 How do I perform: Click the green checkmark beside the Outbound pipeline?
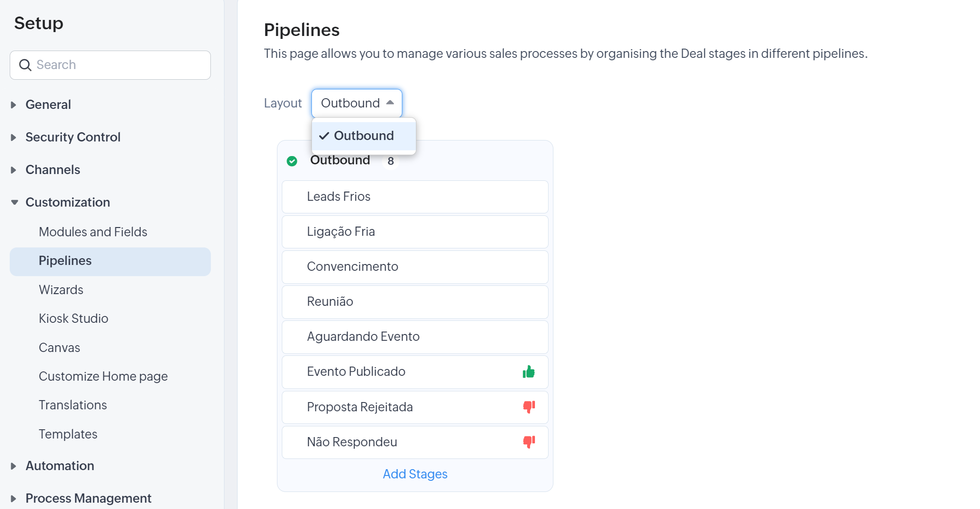click(292, 161)
